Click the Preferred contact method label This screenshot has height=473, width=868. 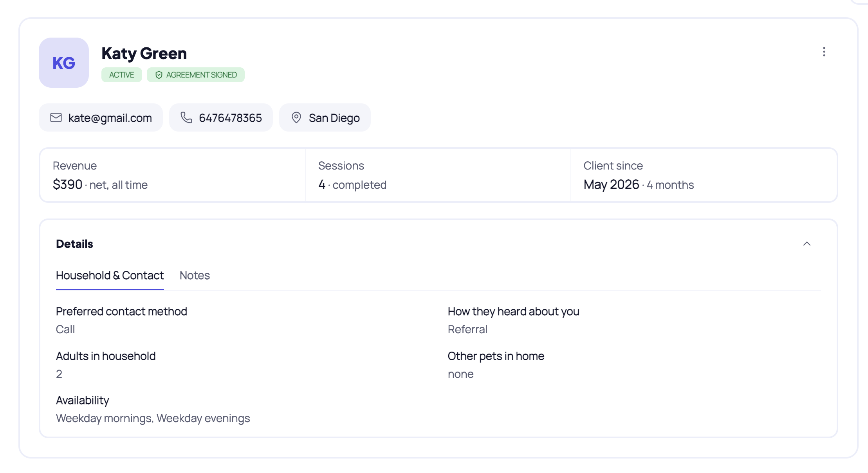tap(121, 311)
